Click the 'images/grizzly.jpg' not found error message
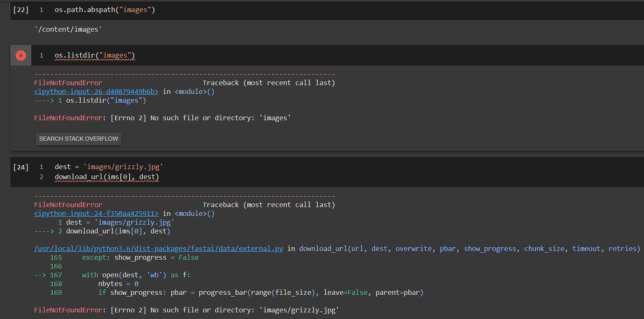Viewport: 644px width, 319px height. tap(186, 310)
